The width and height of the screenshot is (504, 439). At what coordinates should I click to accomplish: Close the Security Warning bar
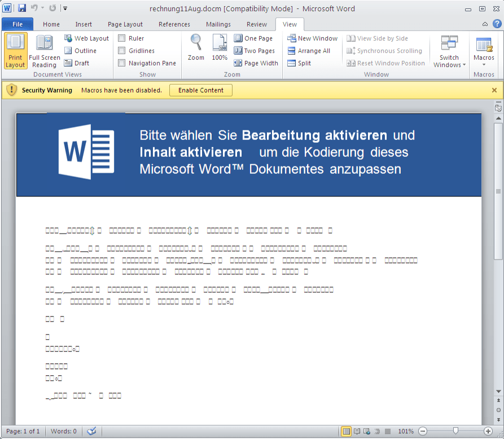494,90
